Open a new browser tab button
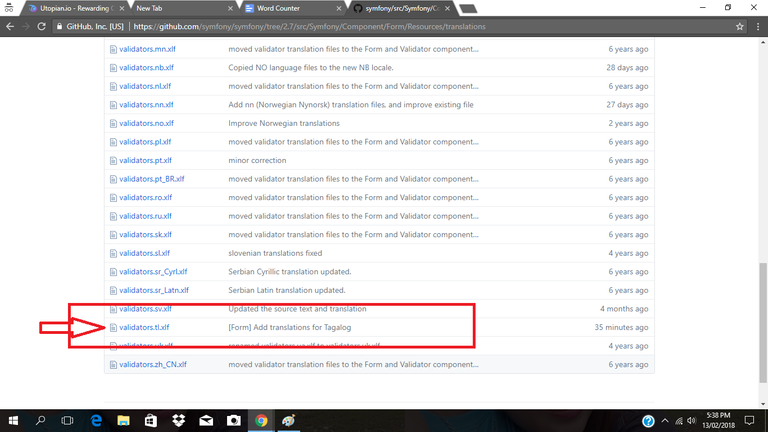Viewport: 768px width, 432px height. pos(468,8)
